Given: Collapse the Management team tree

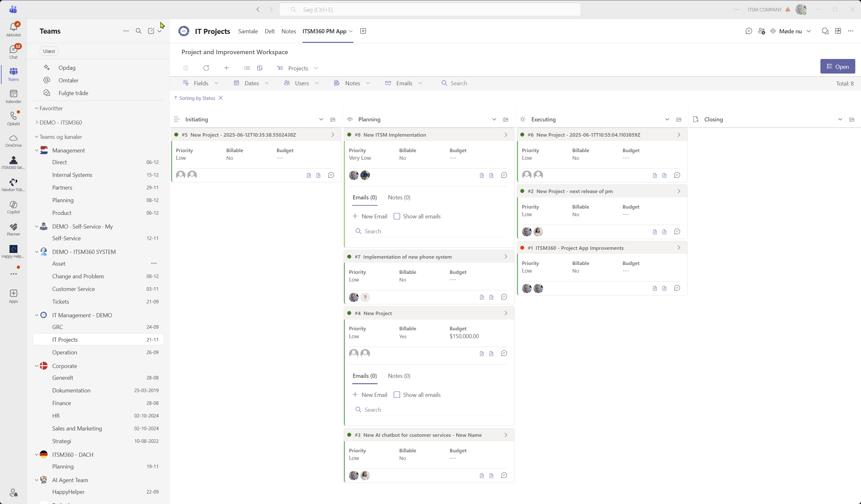Looking at the screenshot, I should [36, 150].
